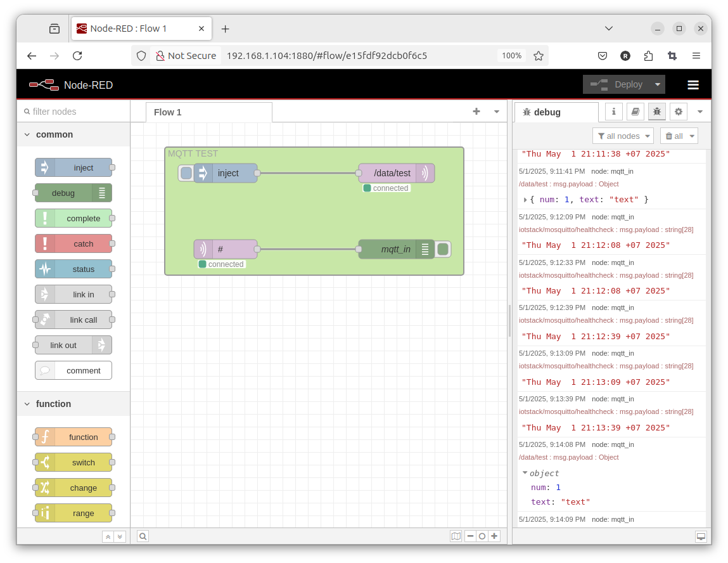Open the all nodes filter dropdown

point(623,136)
